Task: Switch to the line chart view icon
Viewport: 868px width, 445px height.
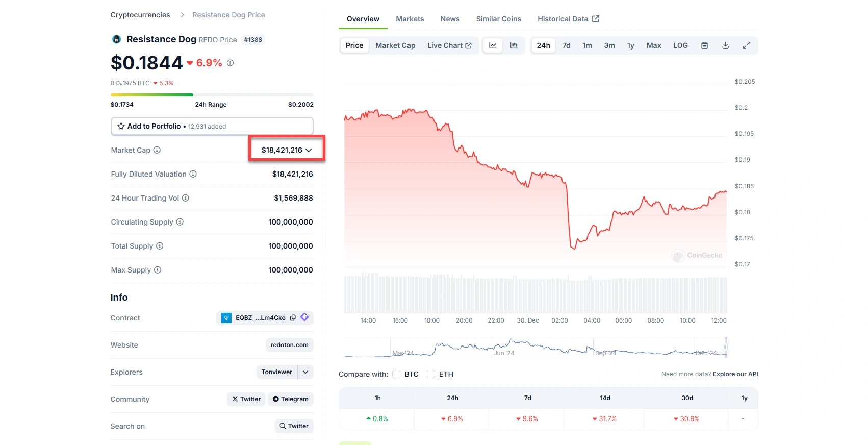Action: tap(493, 45)
